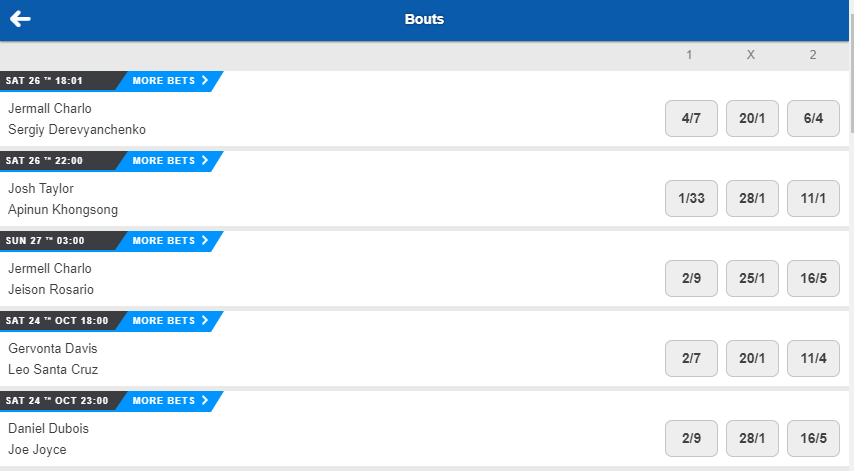Open the Jermell Charlo fighter name
Screen dimensions: 854x471
50,268
